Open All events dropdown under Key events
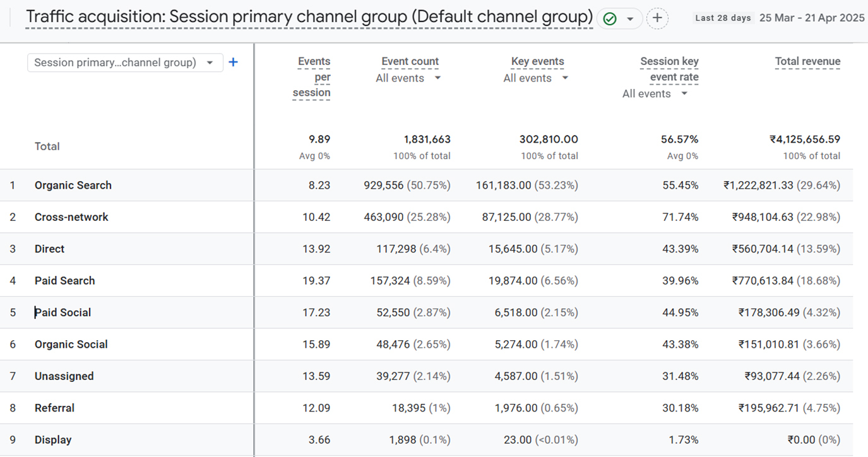The width and height of the screenshot is (868, 457). pyautogui.click(x=536, y=78)
